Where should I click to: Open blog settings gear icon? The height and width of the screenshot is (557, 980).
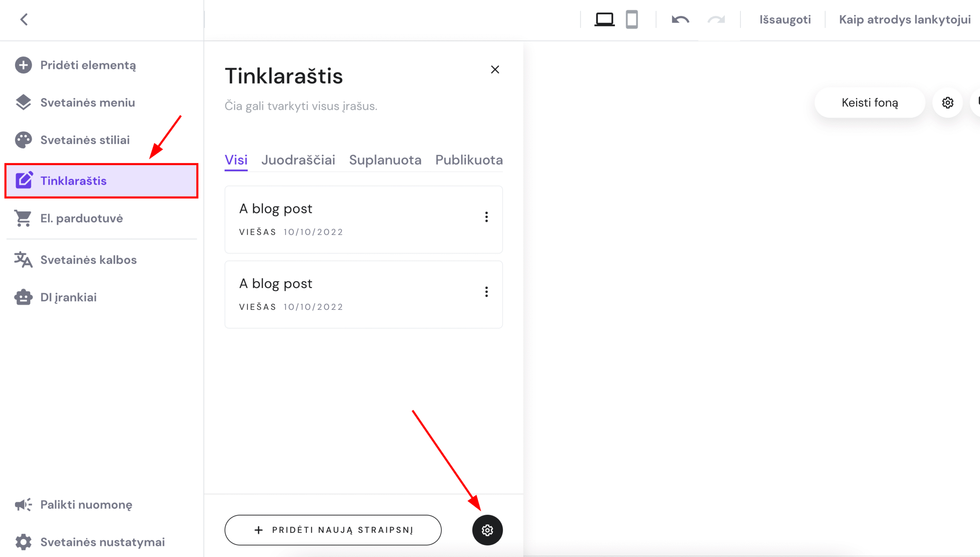coord(487,530)
